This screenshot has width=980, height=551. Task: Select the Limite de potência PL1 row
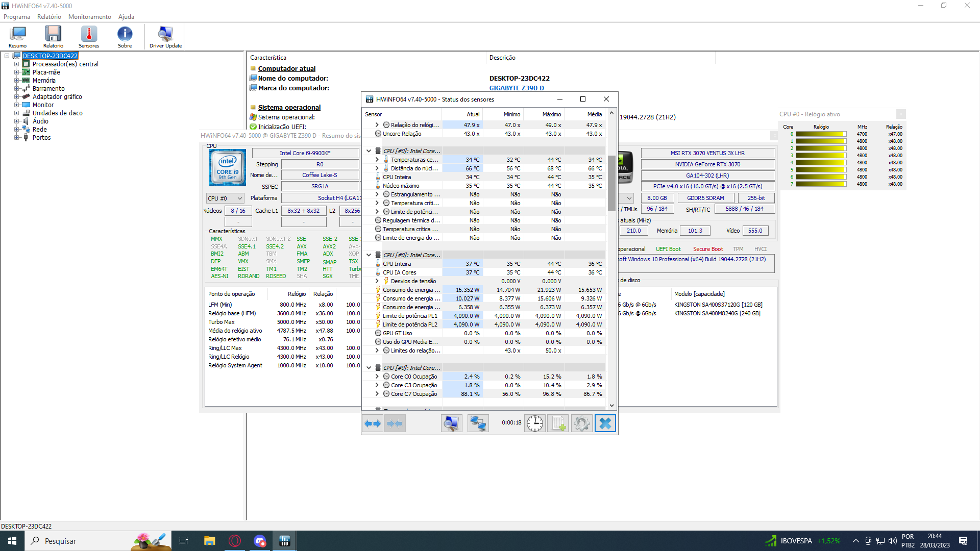point(484,316)
